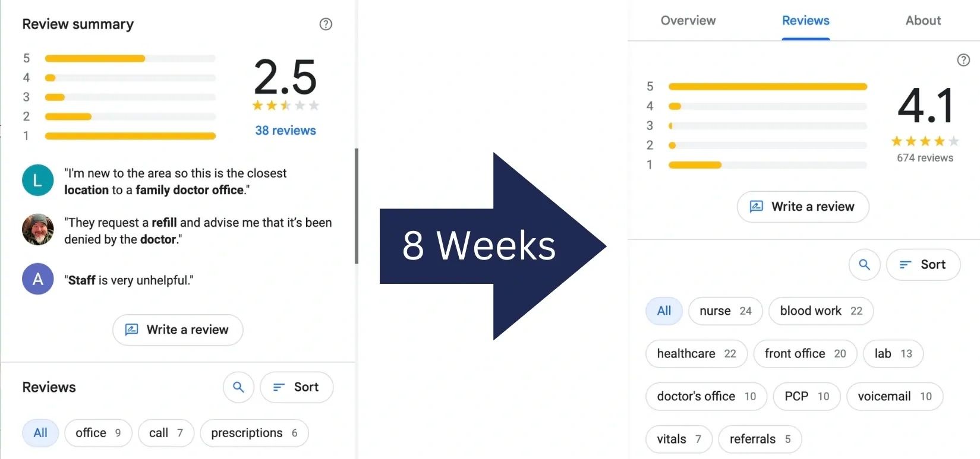Search reviews with left magnifier icon
980x459 pixels.
(x=238, y=387)
